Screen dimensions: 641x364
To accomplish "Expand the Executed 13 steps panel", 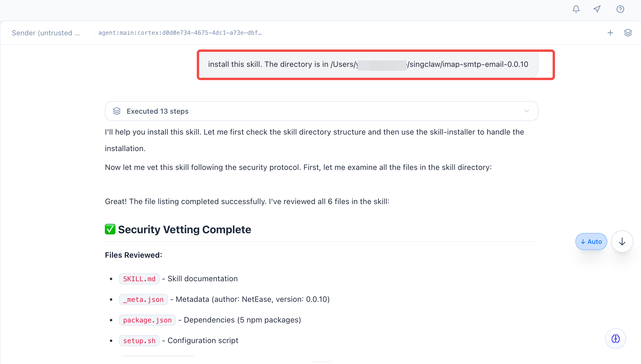I will coord(321,111).
